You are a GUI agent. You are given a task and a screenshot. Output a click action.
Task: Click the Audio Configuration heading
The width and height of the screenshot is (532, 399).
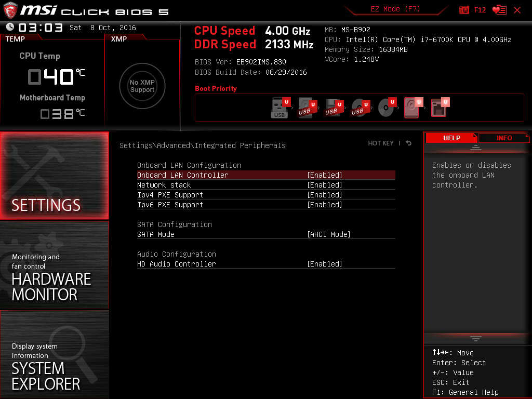177,254
